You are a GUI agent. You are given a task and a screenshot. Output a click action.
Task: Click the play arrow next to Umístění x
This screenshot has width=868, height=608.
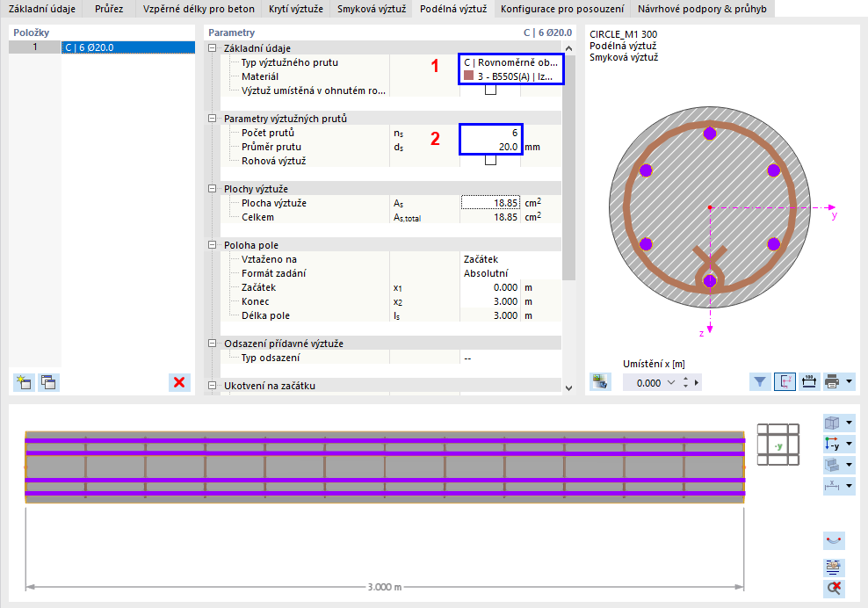click(697, 382)
